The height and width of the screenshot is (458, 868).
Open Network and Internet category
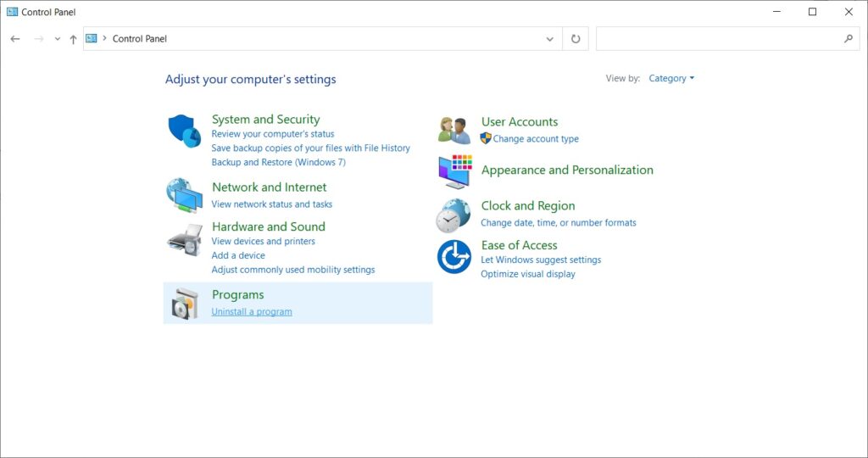270,187
